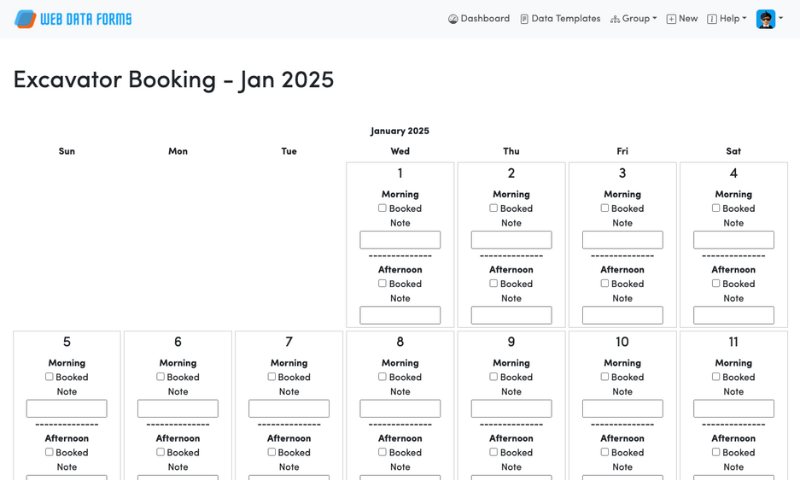Open the user avatar profile menu

(765, 19)
